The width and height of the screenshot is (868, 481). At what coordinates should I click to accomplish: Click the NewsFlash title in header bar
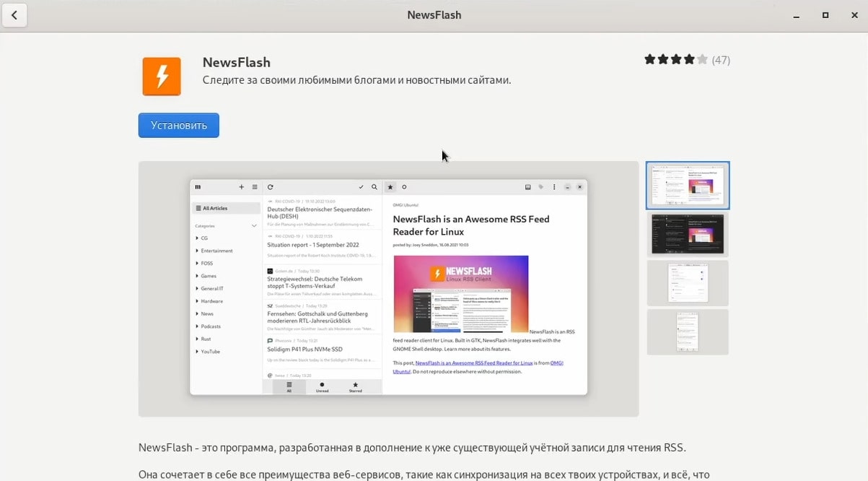[434, 15]
